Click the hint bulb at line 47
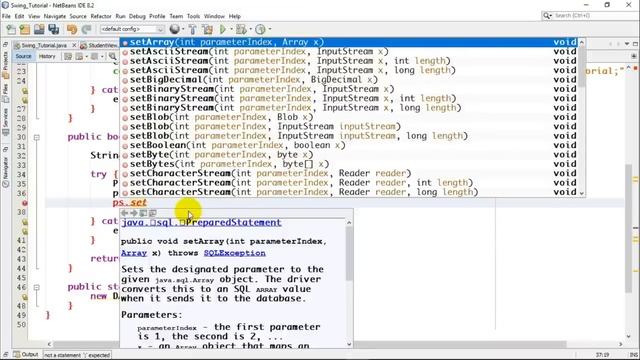The width and height of the screenshot is (640, 360). 24,297
